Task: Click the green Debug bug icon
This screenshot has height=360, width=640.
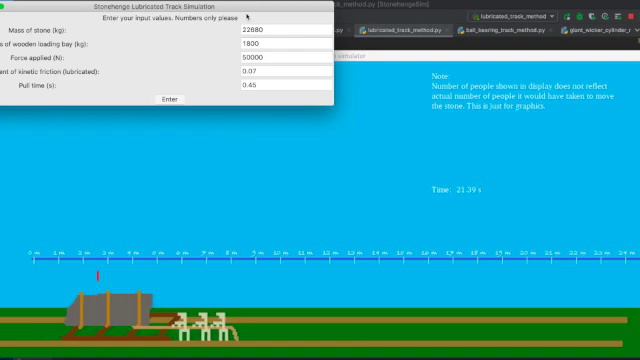Action: tap(580, 17)
